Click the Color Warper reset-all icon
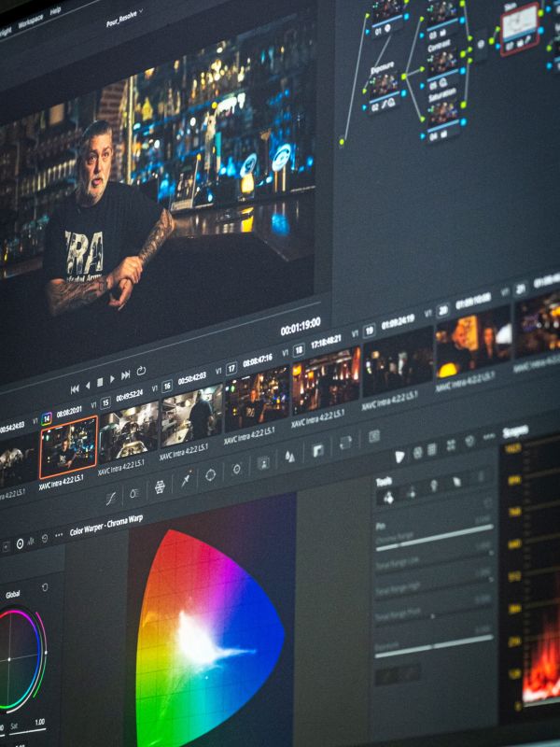560x747 pixels. 45,539
